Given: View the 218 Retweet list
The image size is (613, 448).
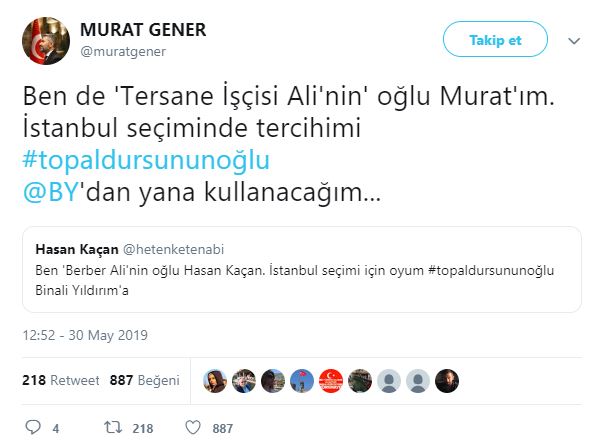Looking at the screenshot, I should click(60, 380).
